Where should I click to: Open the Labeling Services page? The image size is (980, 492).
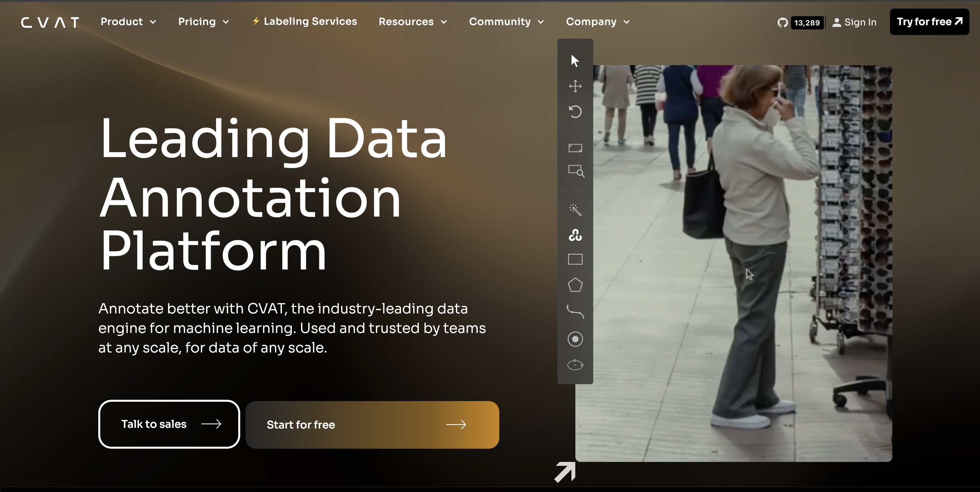tap(305, 21)
